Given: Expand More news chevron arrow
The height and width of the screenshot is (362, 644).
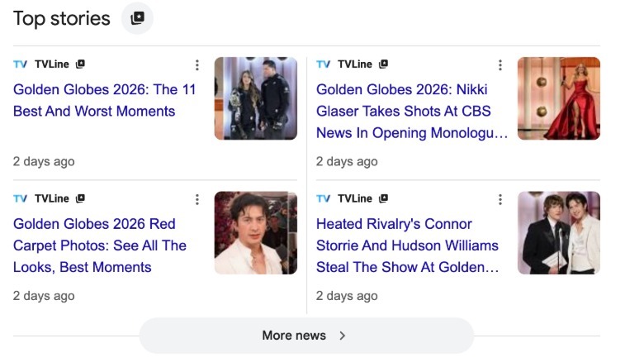Looking at the screenshot, I should tap(343, 336).
